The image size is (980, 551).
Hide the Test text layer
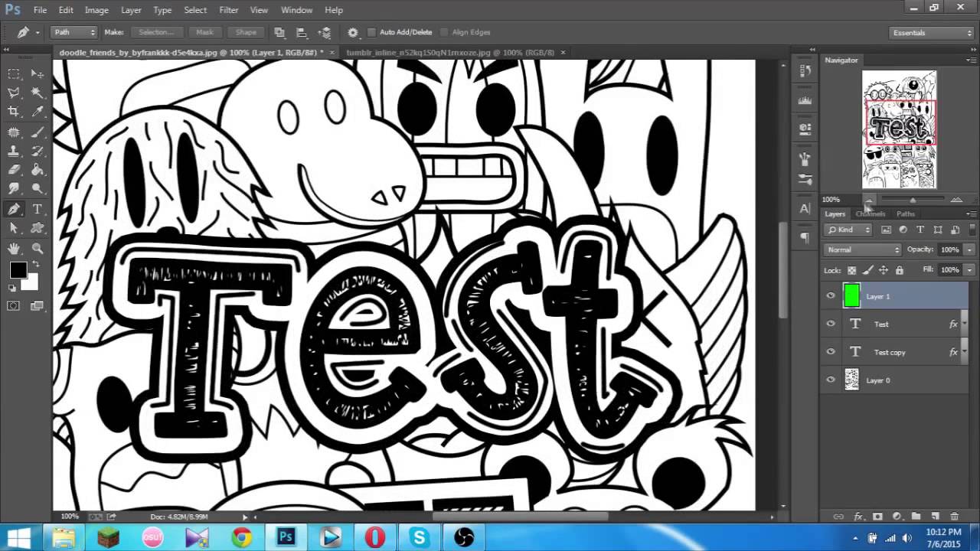pos(831,324)
